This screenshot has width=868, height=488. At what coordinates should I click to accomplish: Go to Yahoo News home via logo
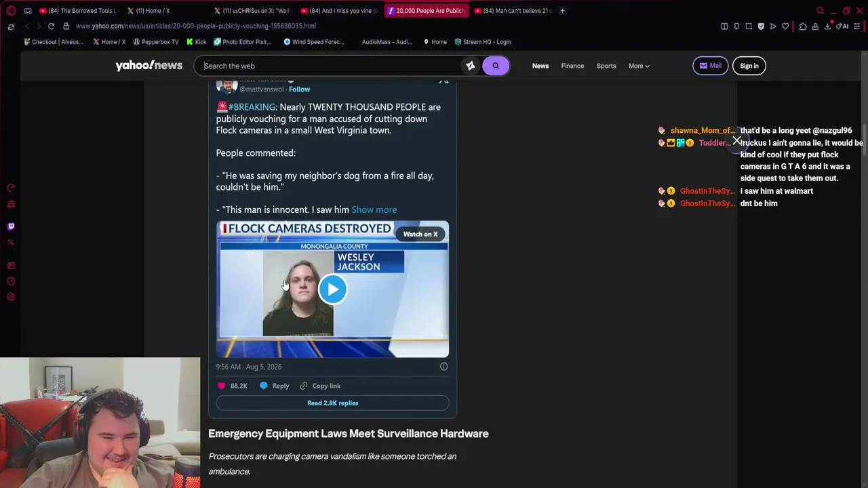click(149, 66)
